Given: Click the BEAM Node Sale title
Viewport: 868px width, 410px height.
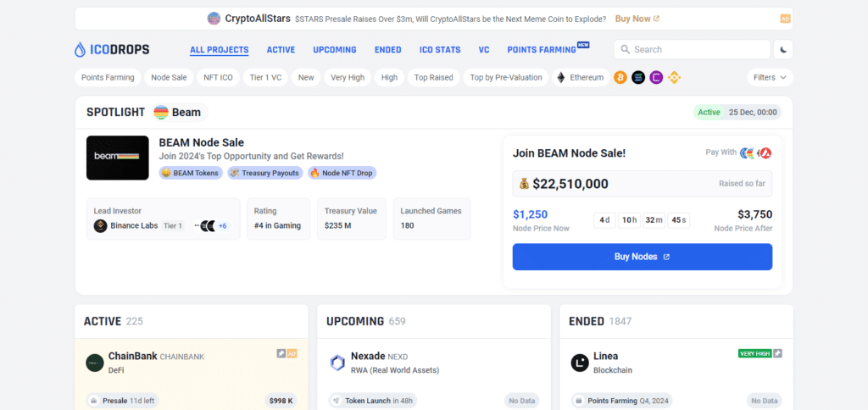Looking at the screenshot, I should (x=202, y=143).
